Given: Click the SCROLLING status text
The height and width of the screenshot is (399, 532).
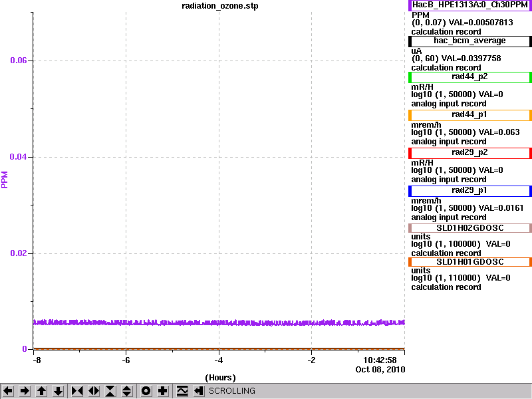Looking at the screenshot, I should click(x=232, y=391).
